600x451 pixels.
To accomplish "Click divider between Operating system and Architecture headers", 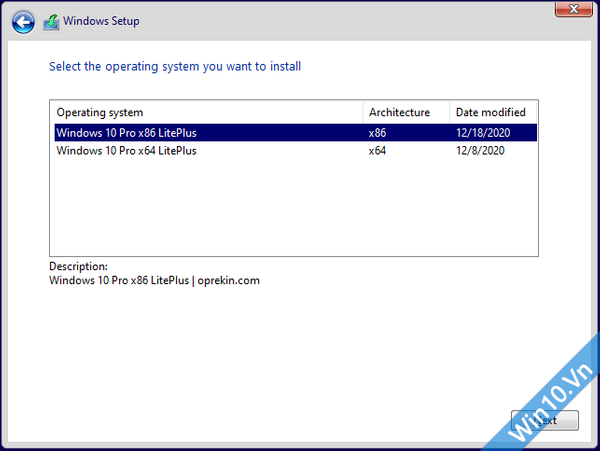I will pyautogui.click(x=363, y=112).
